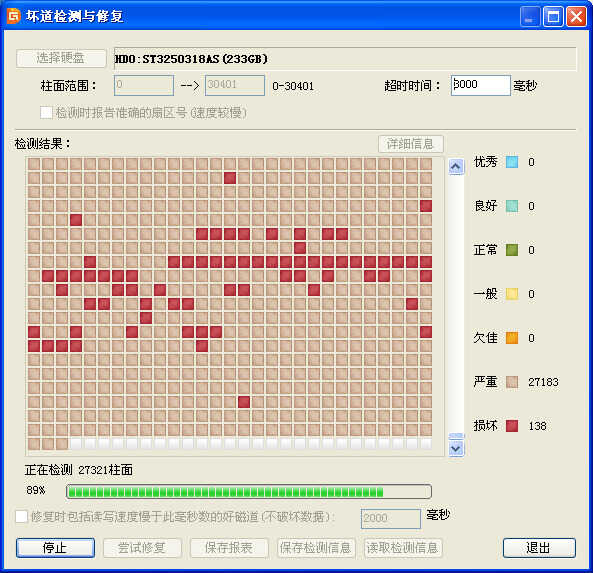Viewport: 593px width, 573px height.
Task: Click the 损坏 red color swatch
Action: click(512, 425)
